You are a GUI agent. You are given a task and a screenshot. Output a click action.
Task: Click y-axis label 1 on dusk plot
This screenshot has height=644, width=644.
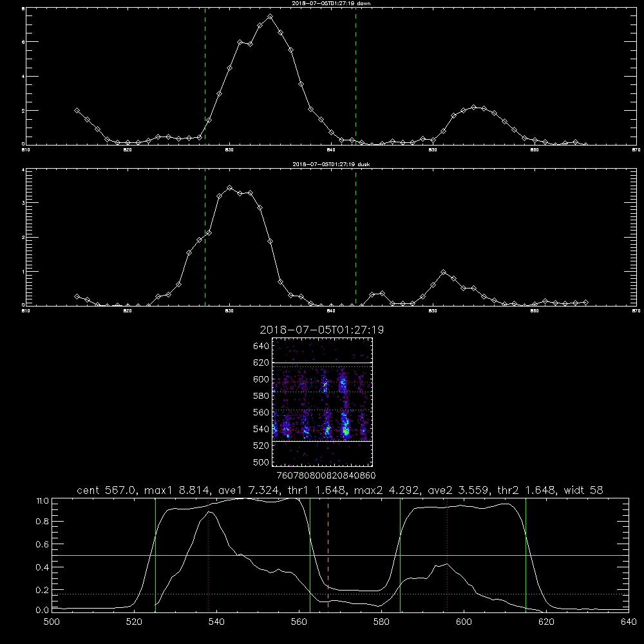tap(23, 272)
